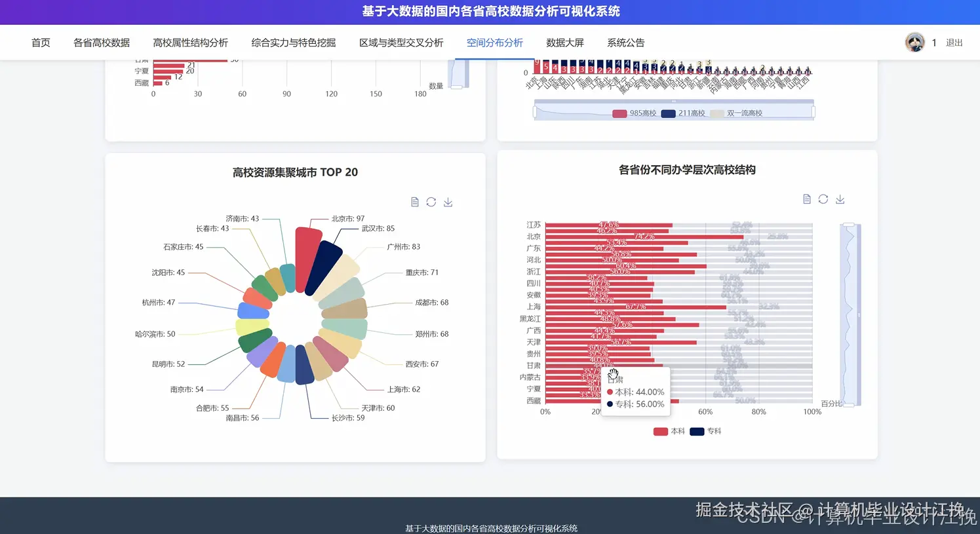Click the red 北京市 petal in the rose chart
Screen dimensions: 980x534
tap(308, 259)
